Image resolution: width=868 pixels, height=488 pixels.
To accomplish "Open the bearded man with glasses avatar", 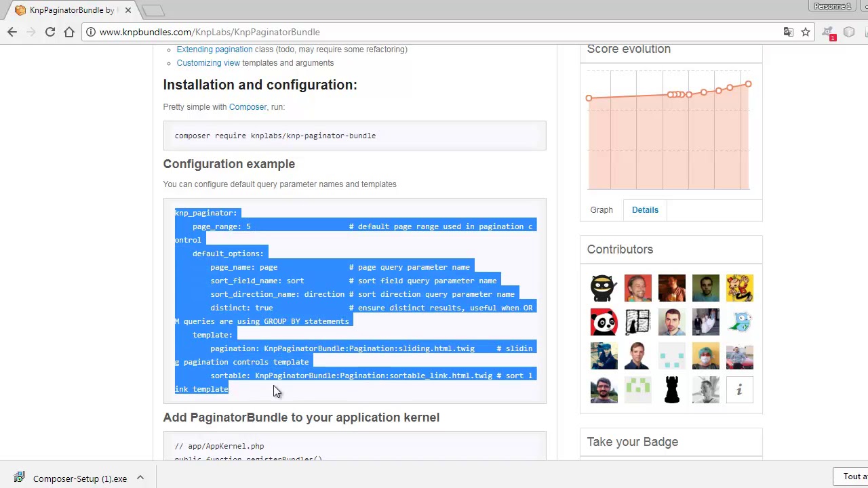I will (604, 390).
